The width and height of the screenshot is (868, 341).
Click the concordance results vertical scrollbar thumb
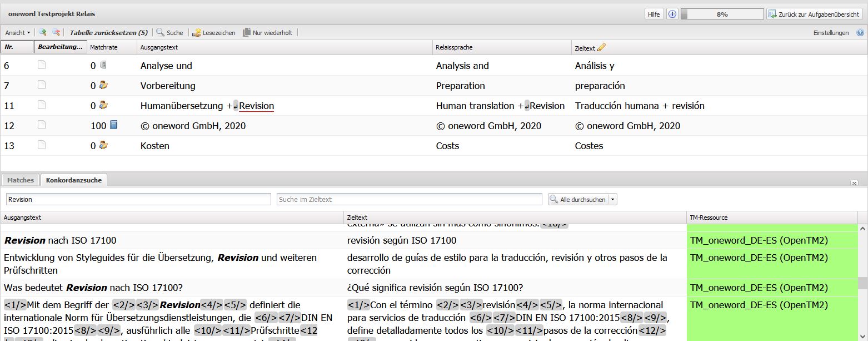click(862, 284)
